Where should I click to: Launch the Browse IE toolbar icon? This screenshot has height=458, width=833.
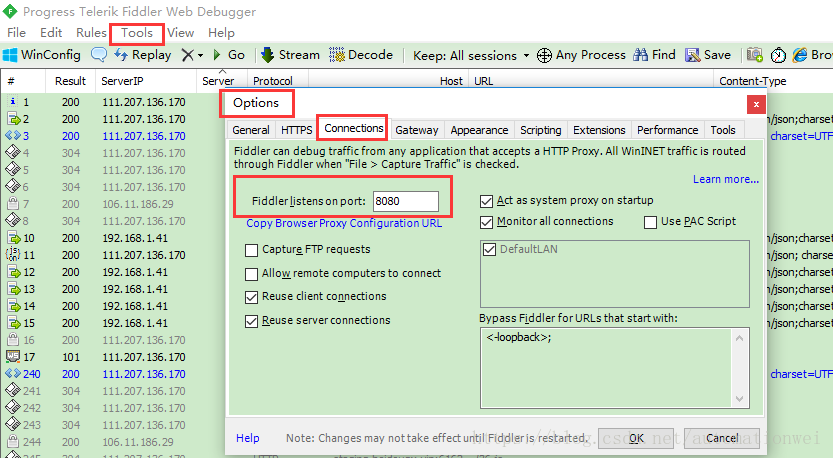800,55
